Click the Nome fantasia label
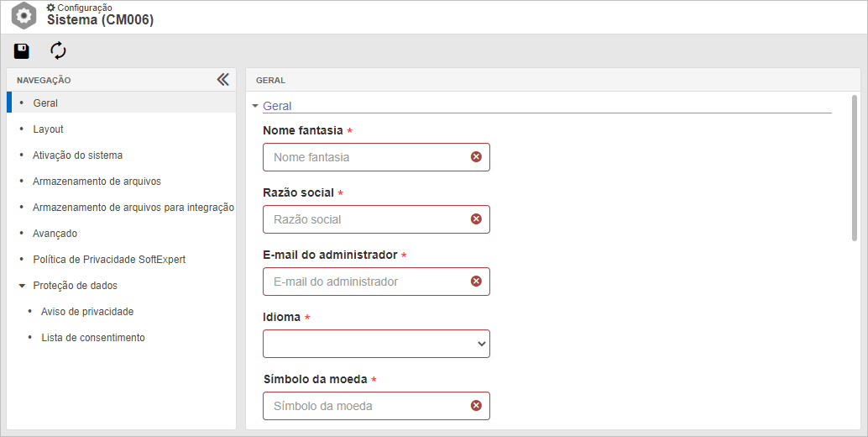This screenshot has height=437, width=868. [303, 130]
